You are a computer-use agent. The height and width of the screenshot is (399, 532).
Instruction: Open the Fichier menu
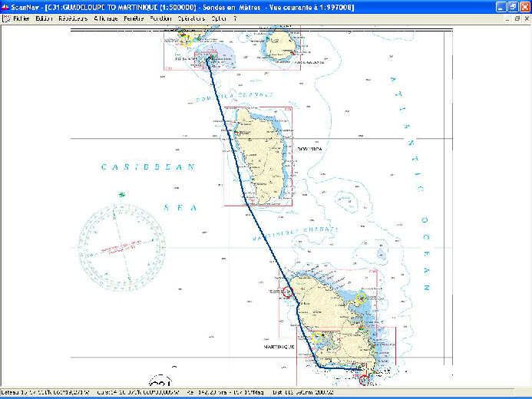pyautogui.click(x=21, y=18)
